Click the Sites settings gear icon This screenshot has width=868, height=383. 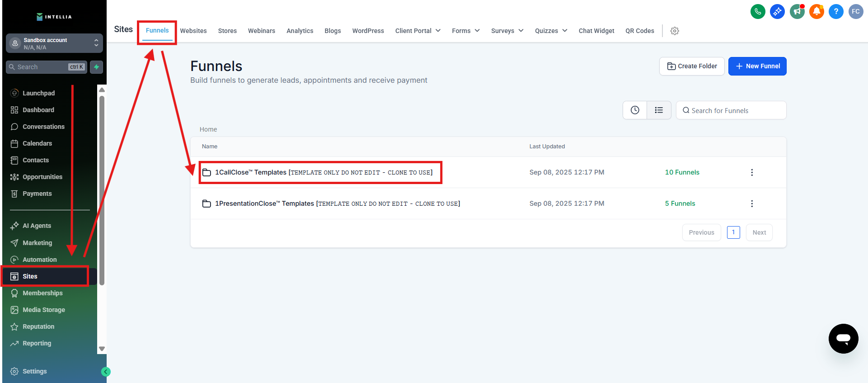click(x=675, y=31)
